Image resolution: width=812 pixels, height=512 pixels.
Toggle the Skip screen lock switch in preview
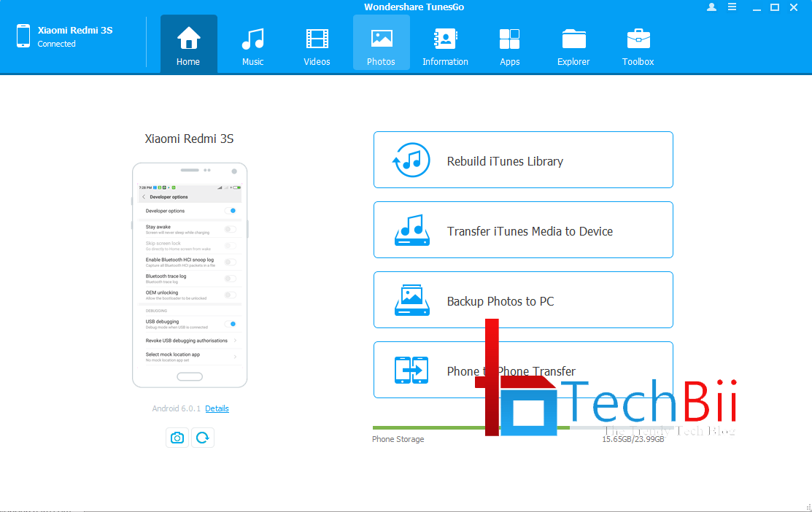tap(231, 245)
